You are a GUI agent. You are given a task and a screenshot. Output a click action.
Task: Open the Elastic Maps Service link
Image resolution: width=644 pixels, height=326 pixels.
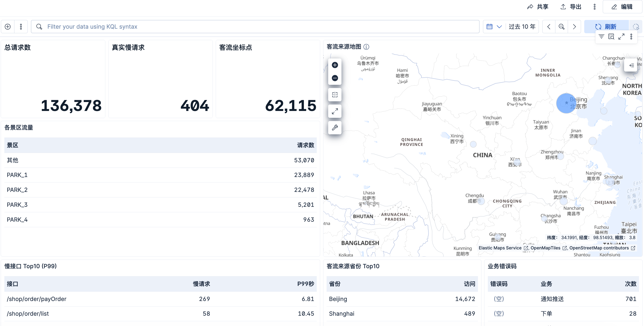pos(503,248)
